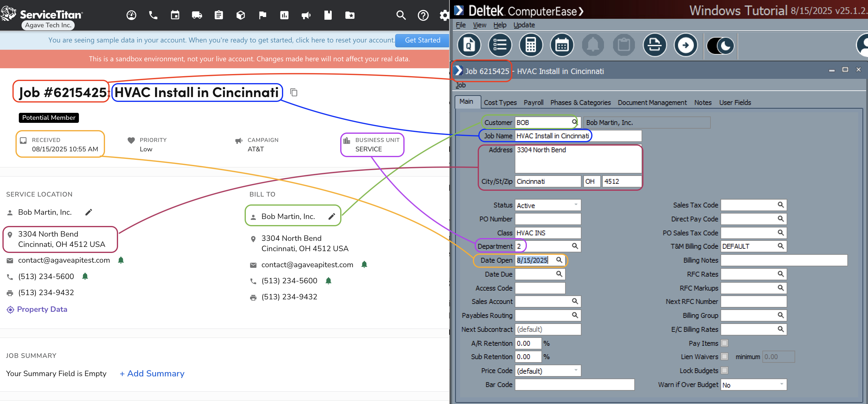The image size is (868, 404).
Task: Open the Sales Tax Code lookup
Action: pyautogui.click(x=780, y=205)
